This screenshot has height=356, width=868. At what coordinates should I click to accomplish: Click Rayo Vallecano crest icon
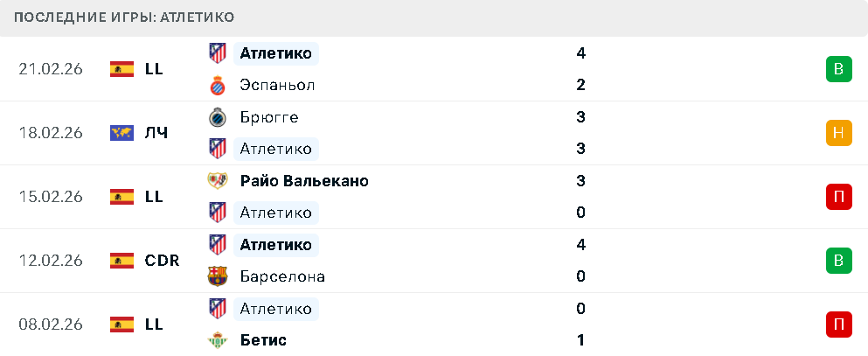click(x=217, y=181)
